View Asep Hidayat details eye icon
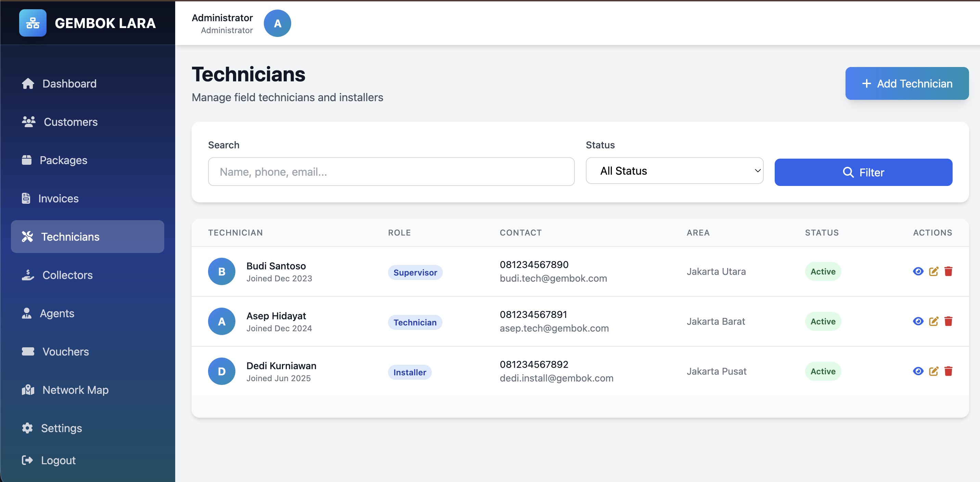This screenshot has height=482, width=980. coord(918,321)
